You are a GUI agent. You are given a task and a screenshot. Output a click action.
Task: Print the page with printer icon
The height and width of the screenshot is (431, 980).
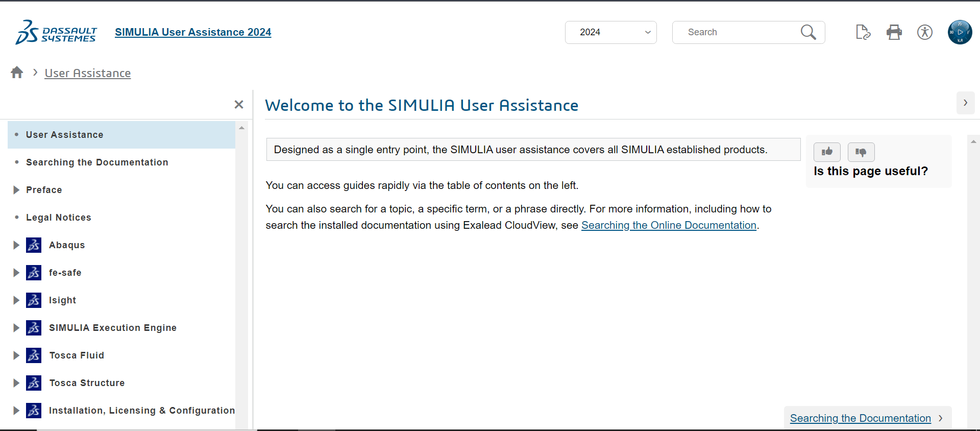pos(894,32)
